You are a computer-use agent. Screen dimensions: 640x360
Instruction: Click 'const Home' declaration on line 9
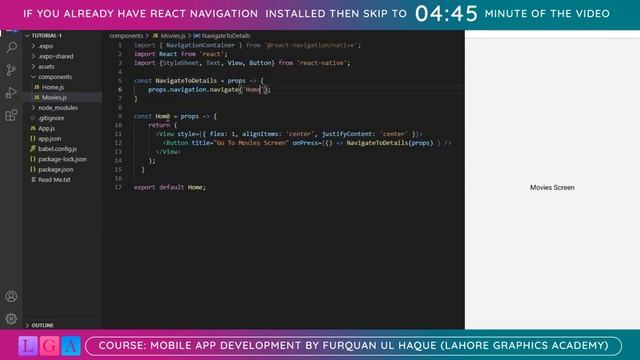pyautogui.click(x=151, y=116)
